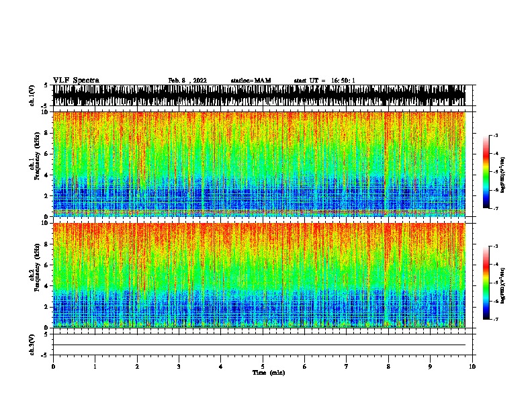Select the date label "Feb. 8, 2022"
Screen dimensions: 532x411
pos(187,81)
